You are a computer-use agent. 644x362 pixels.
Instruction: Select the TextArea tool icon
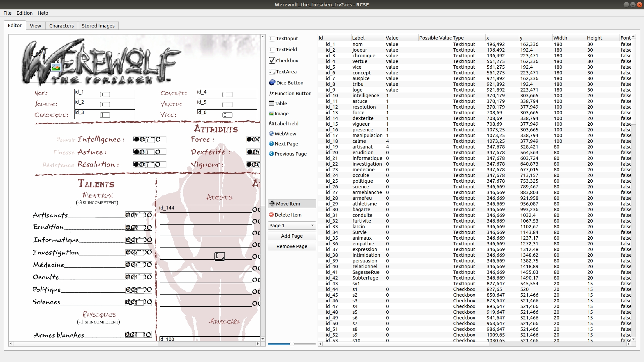click(x=272, y=72)
